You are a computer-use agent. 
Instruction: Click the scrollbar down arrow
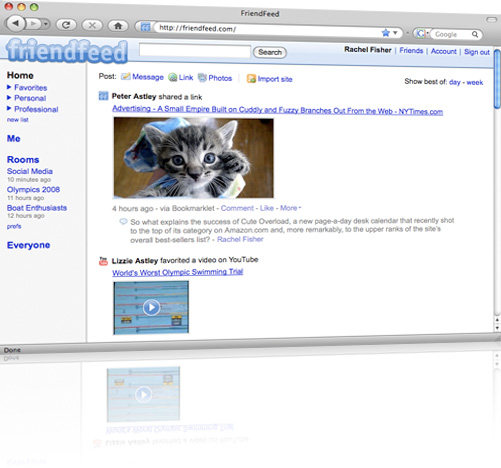(497, 328)
